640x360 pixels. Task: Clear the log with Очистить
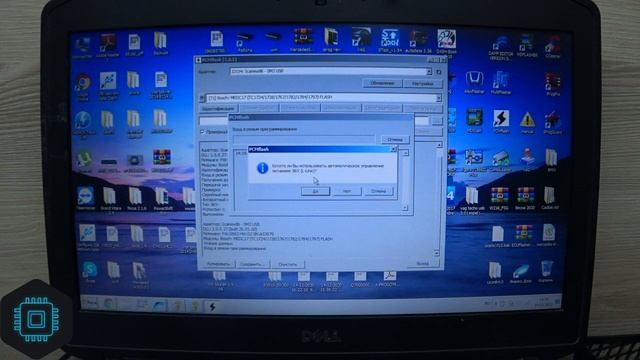pos(288,264)
